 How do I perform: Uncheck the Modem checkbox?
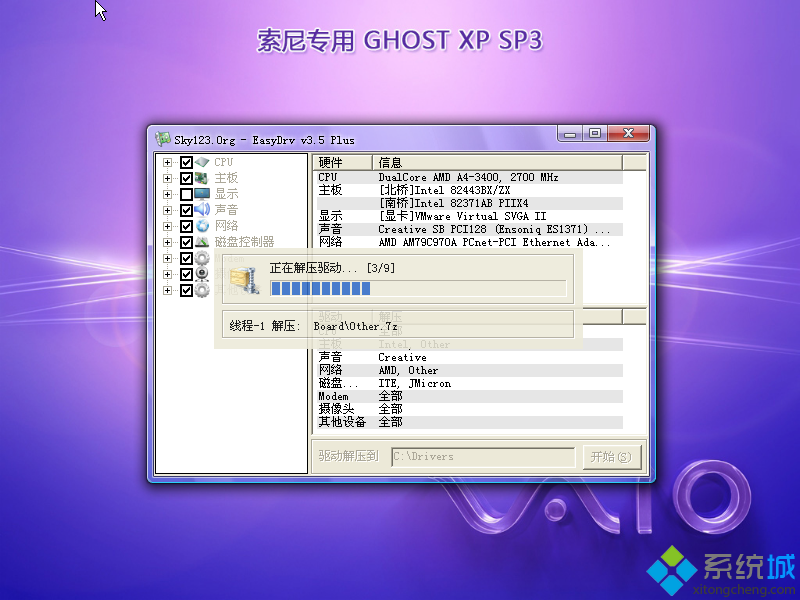(186, 258)
